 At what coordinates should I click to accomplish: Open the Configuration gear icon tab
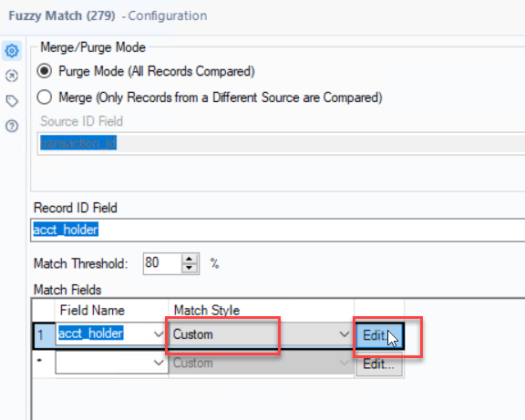pos(12,51)
